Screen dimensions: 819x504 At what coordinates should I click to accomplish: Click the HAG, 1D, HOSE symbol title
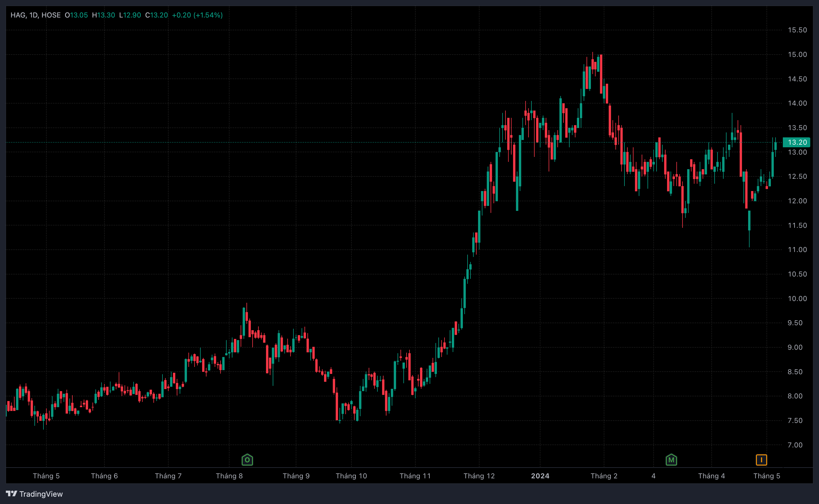point(36,15)
